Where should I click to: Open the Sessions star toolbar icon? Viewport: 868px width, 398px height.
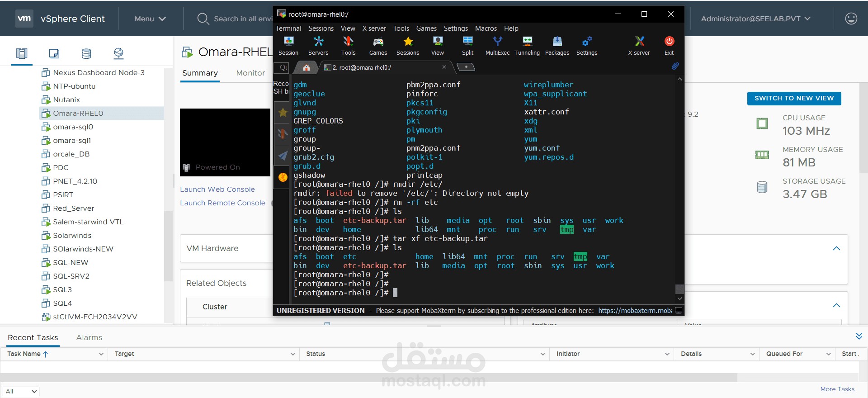[x=408, y=46]
